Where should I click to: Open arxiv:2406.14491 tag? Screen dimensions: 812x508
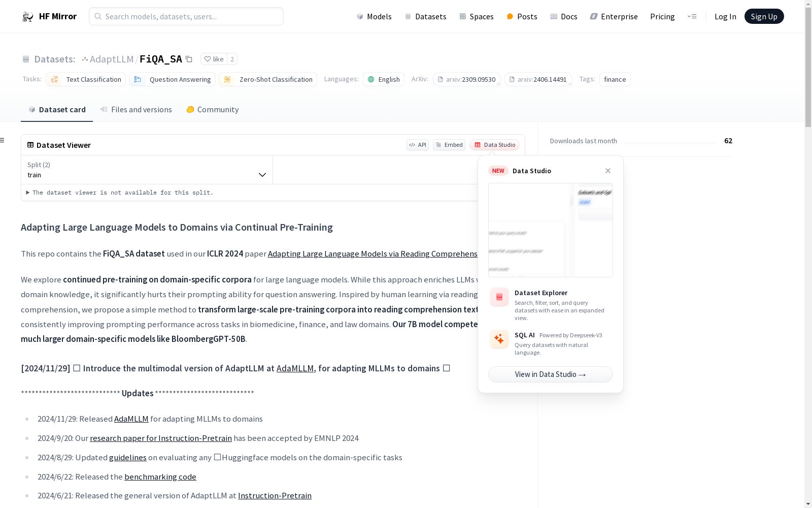pyautogui.click(x=538, y=79)
